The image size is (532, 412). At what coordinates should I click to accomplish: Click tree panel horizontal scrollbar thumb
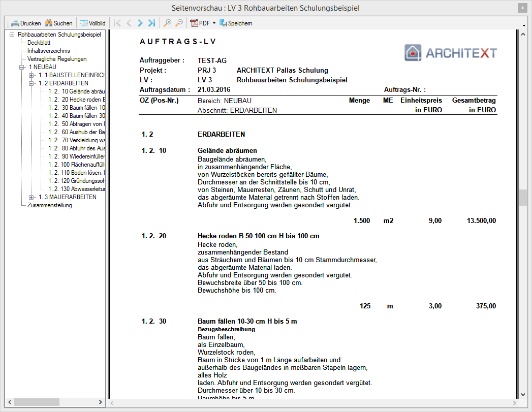(37, 402)
